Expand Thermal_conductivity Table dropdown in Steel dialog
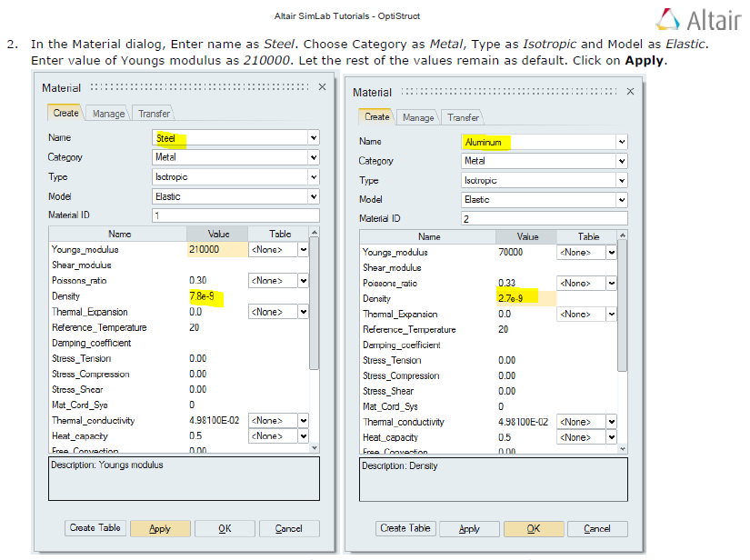The image size is (750, 560). [304, 420]
